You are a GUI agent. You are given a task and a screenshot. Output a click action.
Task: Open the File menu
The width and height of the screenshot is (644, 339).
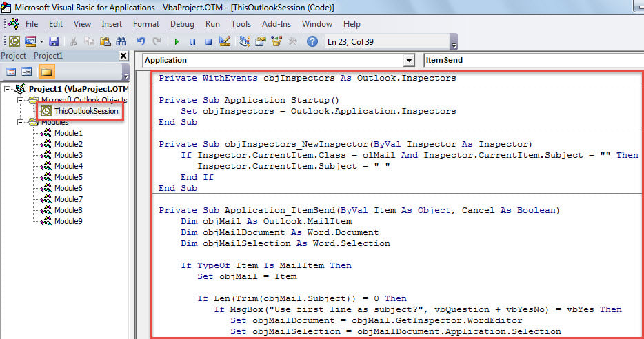coord(31,24)
